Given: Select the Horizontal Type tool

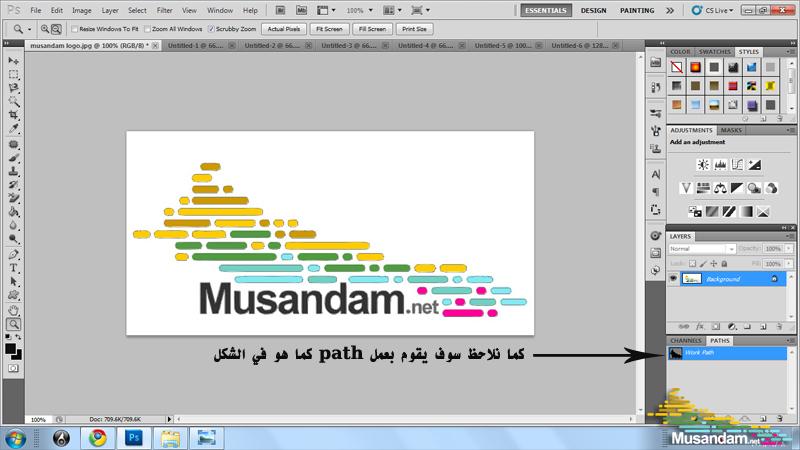Looking at the screenshot, I should click(14, 268).
